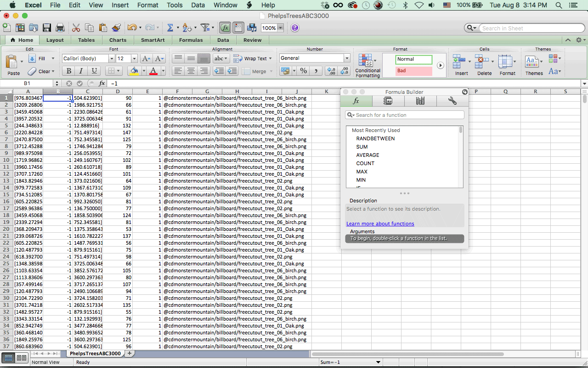Viewport: 588px width, 368px height.
Task: Toggle Wrap Text option
Action: click(x=252, y=58)
